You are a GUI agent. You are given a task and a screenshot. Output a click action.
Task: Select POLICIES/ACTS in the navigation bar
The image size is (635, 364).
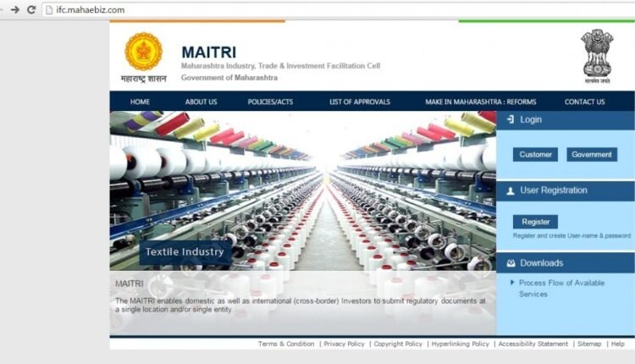[x=273, y=102]
